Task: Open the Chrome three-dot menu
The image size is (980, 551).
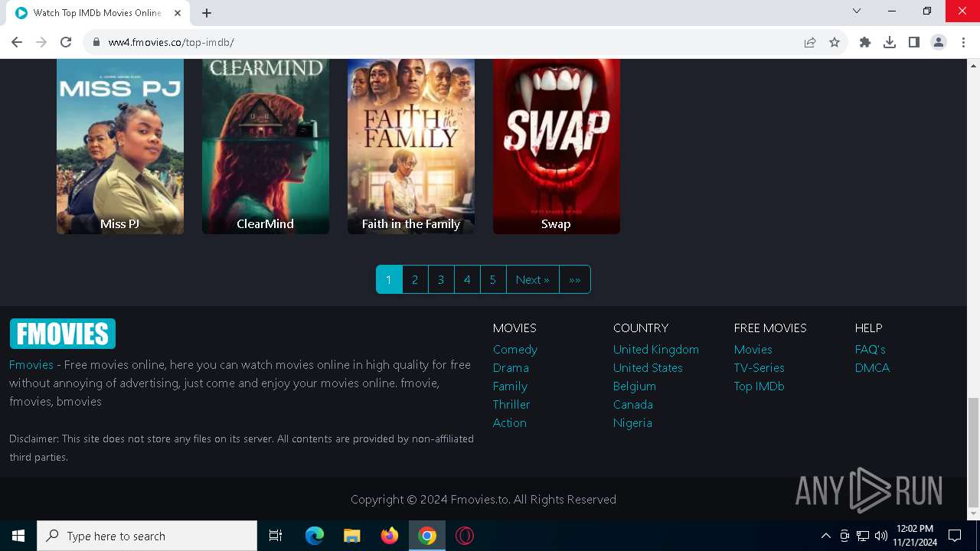Action: (x=963, y=42)
